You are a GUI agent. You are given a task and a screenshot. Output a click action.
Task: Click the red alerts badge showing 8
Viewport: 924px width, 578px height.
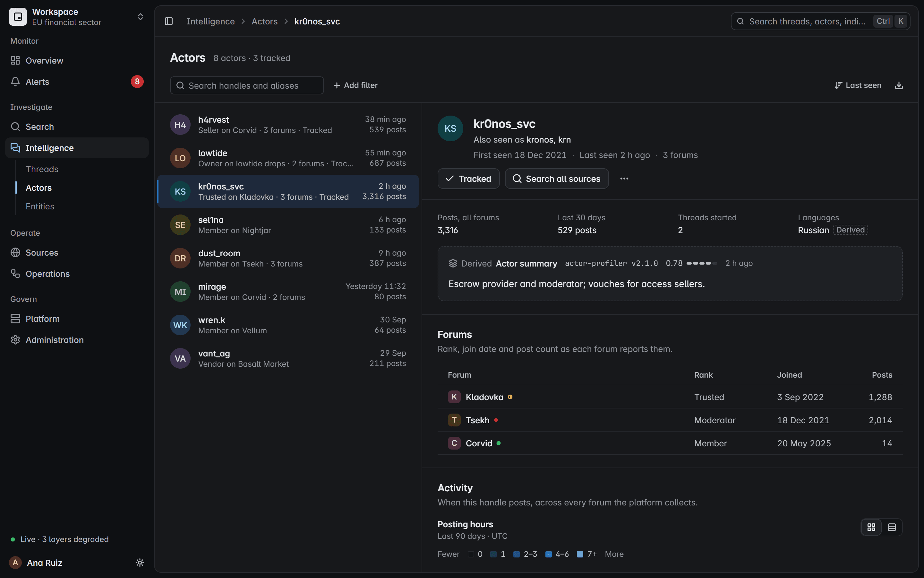point(137,82)
